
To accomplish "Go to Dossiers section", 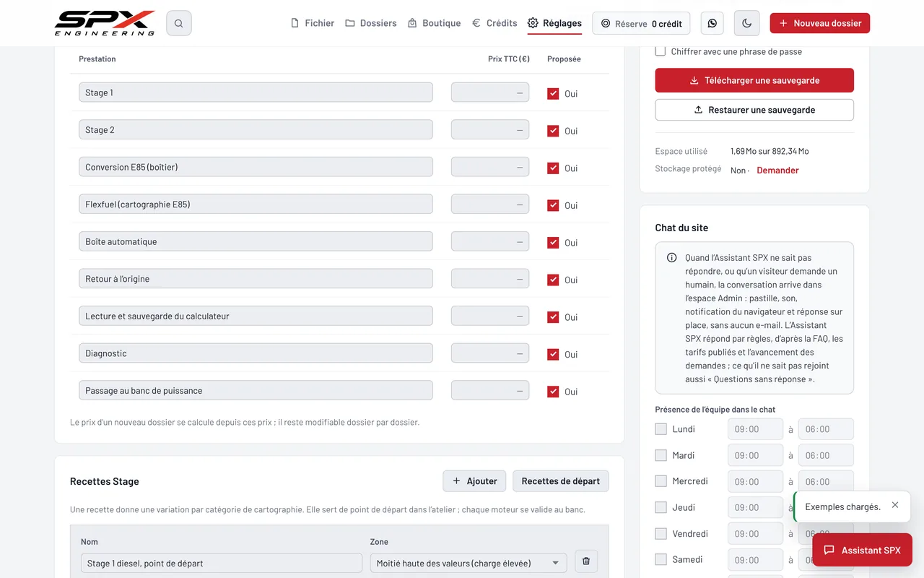I will [371, 23].
